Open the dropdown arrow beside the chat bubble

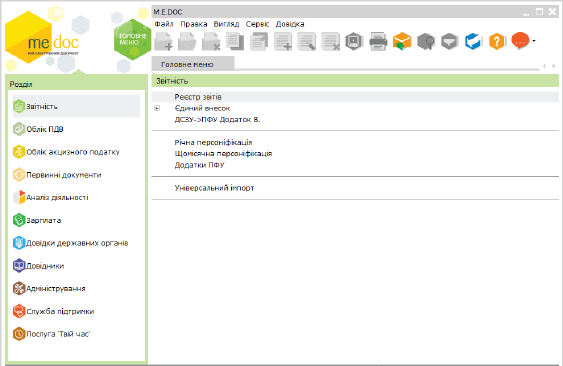point(534,41)
